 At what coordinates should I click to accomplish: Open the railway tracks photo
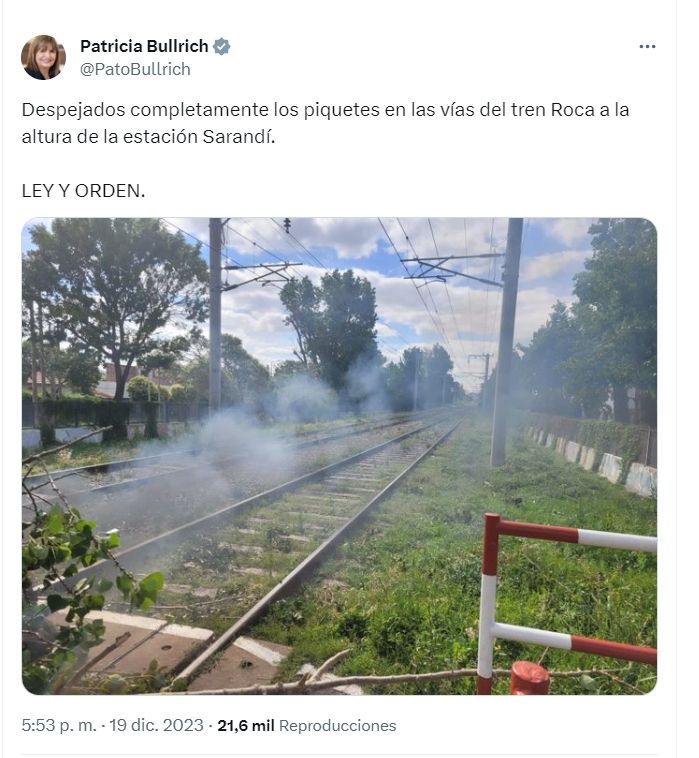(339, 456)
